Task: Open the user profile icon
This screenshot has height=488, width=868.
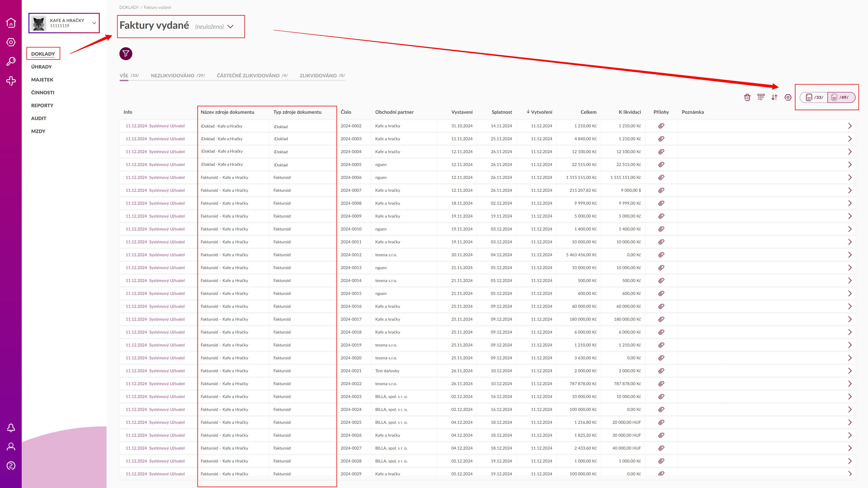Action: click(x=11, y=447)
